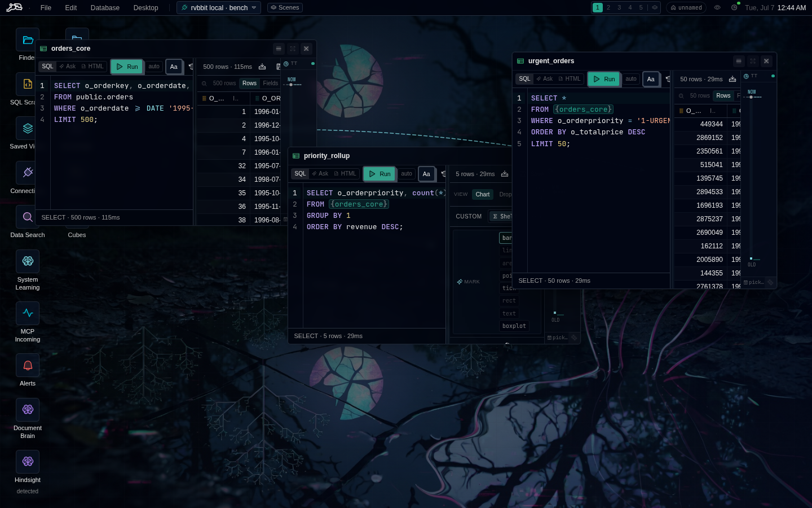Click the eye icon in top bar
Screen dimensions: 812x508
pyautogui.click(x=717, y=7)
